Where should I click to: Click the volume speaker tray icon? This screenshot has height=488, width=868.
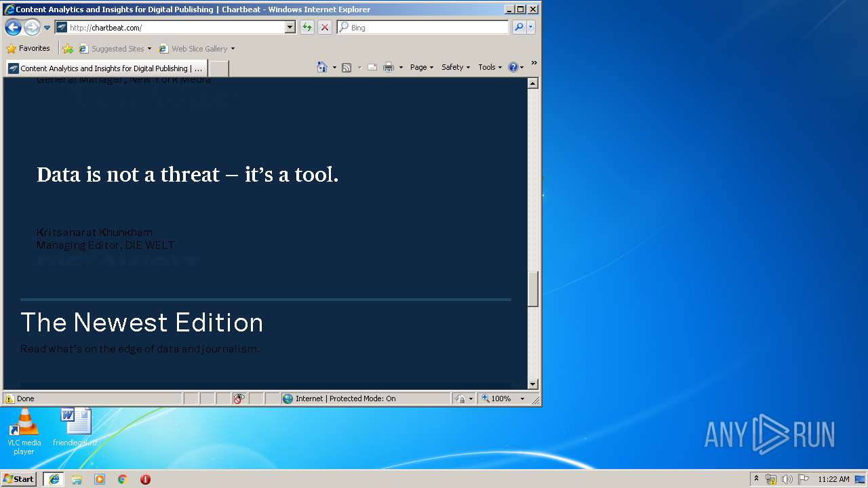pos(787,479)
